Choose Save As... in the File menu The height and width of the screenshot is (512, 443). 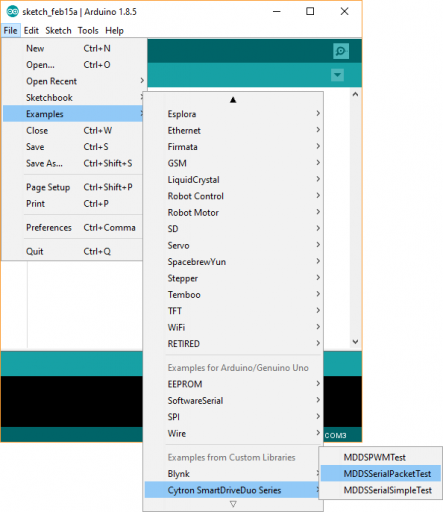[73, 163]
